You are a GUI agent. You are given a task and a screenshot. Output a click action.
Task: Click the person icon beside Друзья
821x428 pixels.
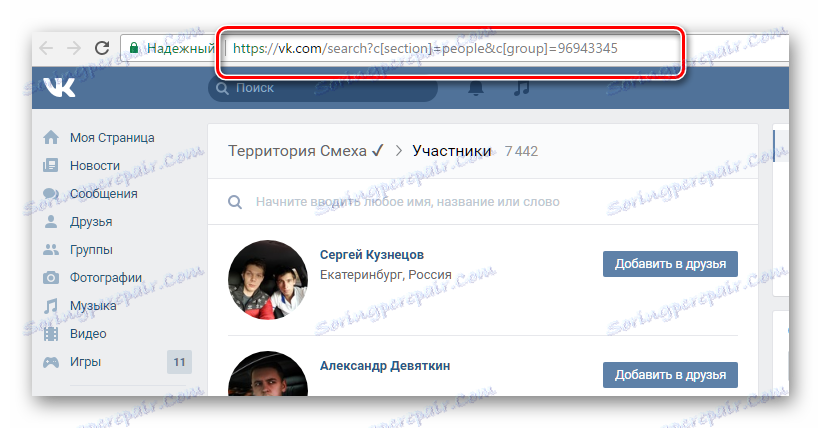tap(51, 222)
